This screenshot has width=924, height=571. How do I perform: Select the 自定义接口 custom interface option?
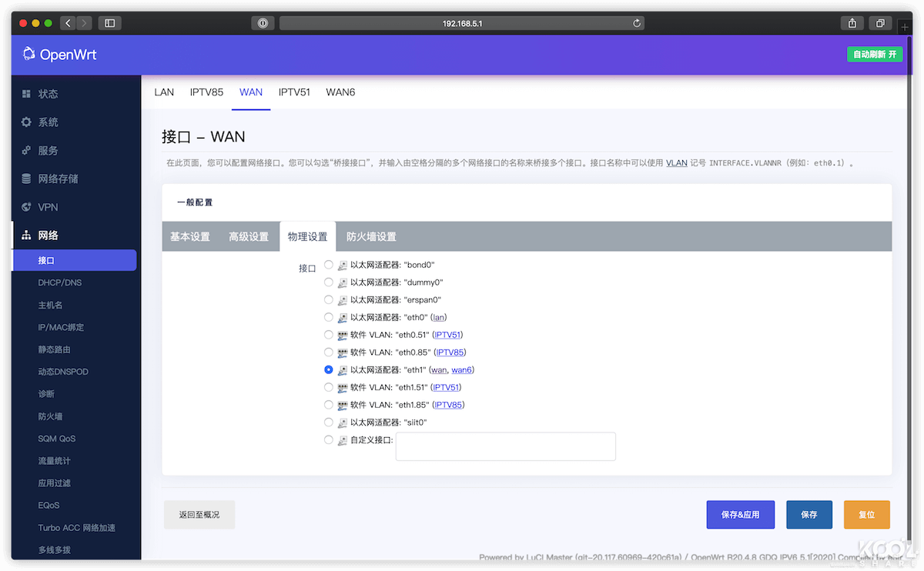pos(328,439)
